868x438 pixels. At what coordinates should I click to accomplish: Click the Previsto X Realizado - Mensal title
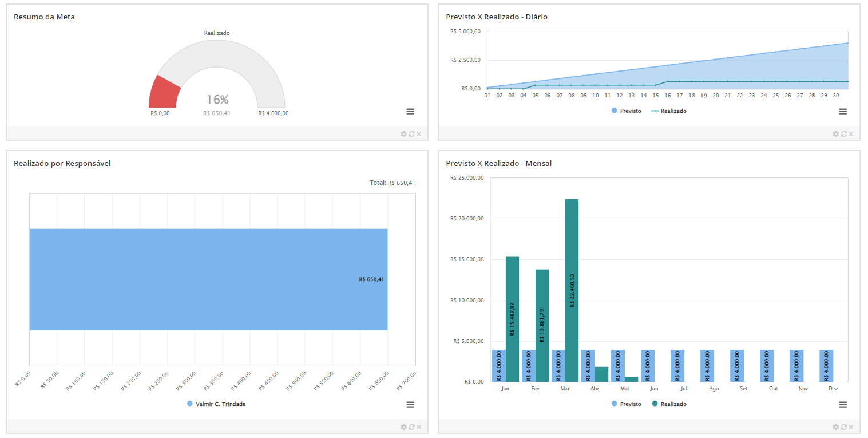pyautogui.click(x=499, y=163)
